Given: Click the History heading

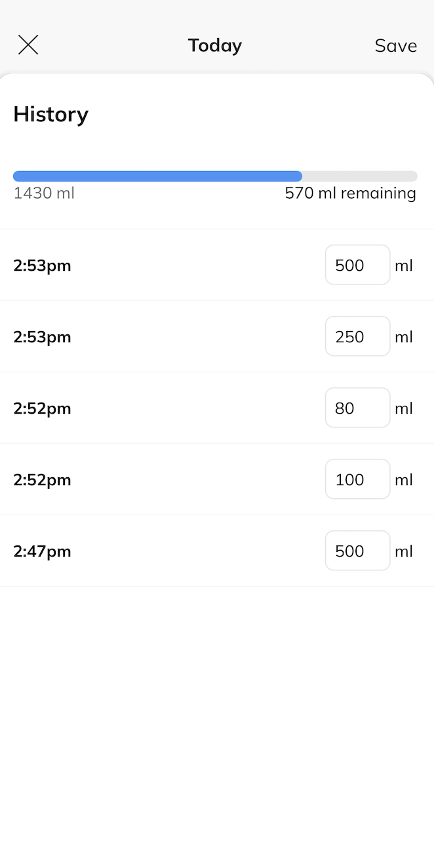Looking at the screenshot, I should pyautogui.click(x=50, y=114).
